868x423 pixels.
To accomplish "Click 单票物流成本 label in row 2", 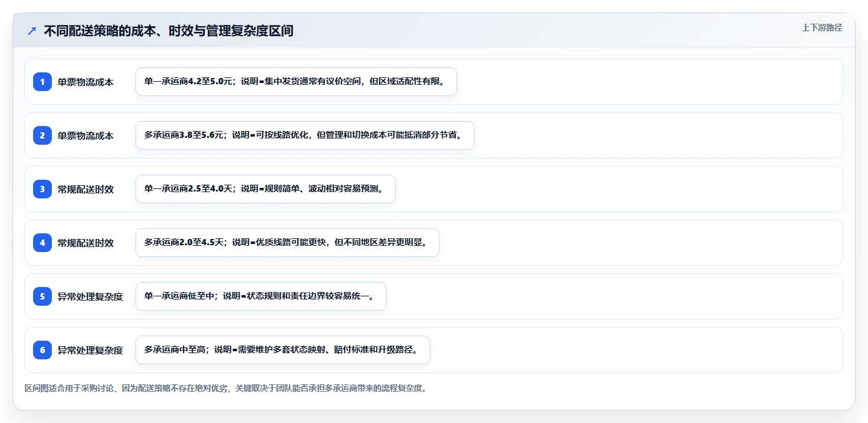I will coord(86,135).
